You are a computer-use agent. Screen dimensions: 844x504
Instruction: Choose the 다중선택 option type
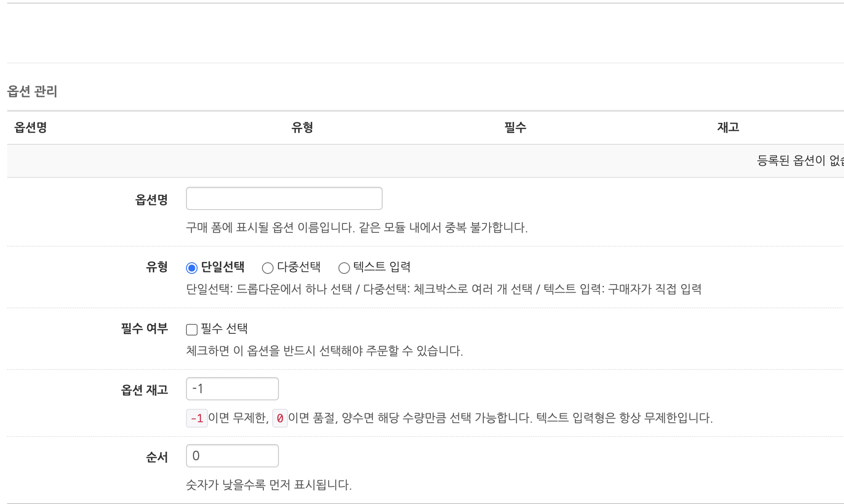[267, 267]
